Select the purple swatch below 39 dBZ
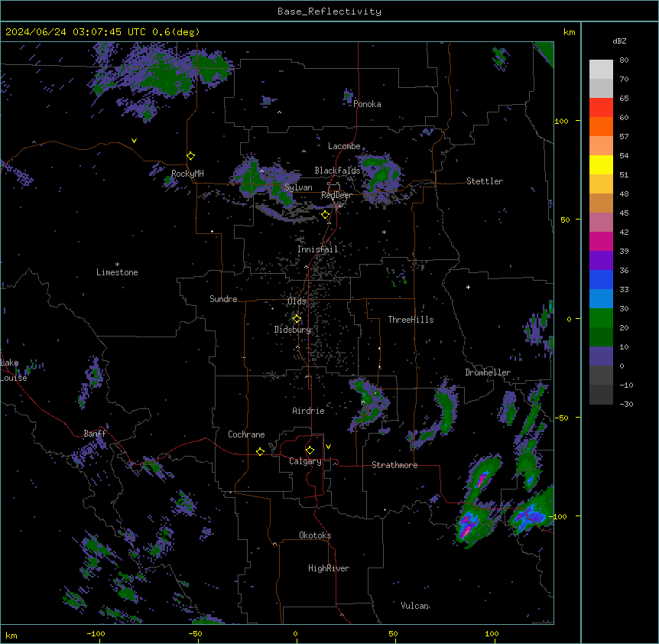The image size is (659, 644). (x=601, y=260)
